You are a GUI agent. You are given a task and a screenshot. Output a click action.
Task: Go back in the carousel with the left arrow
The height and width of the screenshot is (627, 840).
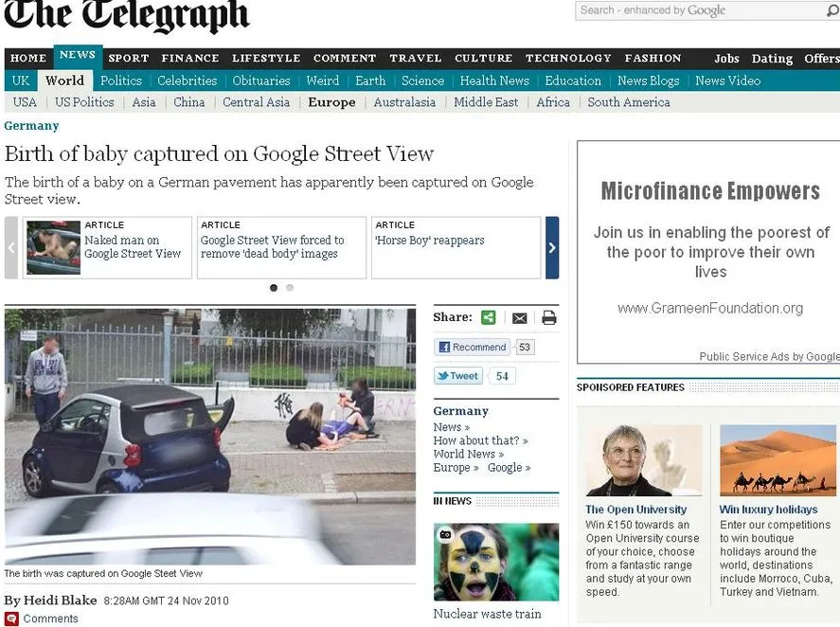pyautogui.click(x=9, y=247)
